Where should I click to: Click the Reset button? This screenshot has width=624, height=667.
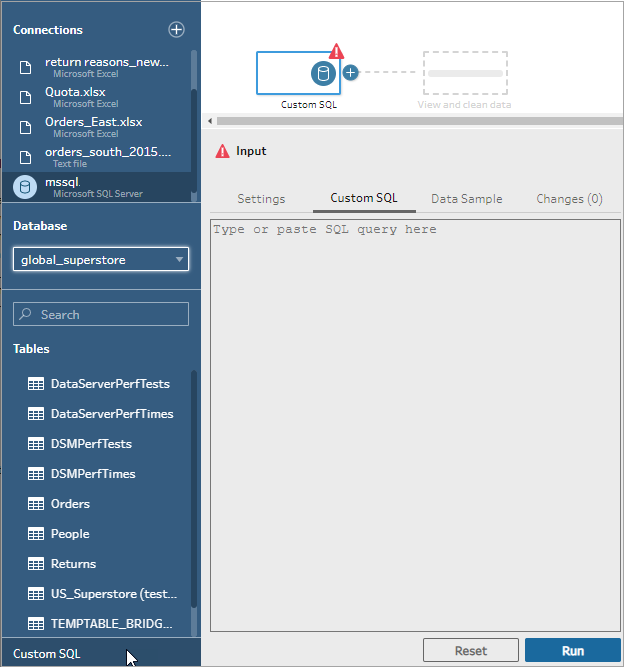tap(471, 650)
